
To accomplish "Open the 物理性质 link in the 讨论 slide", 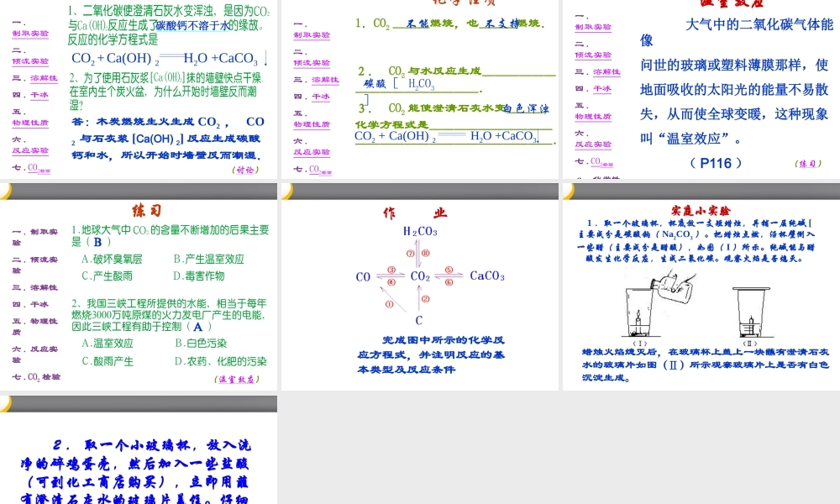I will [30, 123].
